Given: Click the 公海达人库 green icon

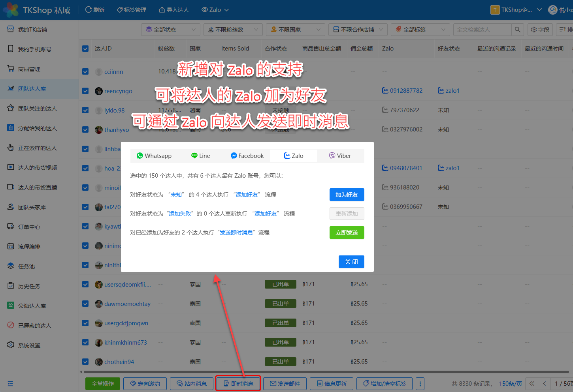Looking at the screenshot, I should click(11, 306).
